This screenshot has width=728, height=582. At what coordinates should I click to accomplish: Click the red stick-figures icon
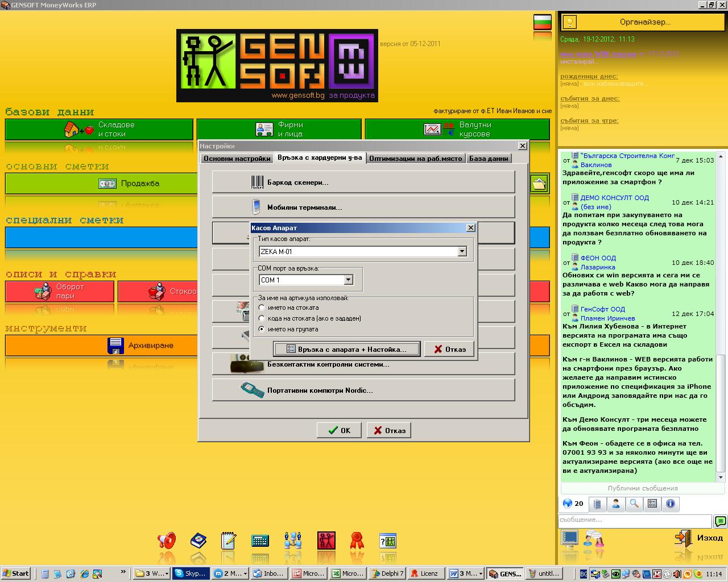tap(326, 540)
